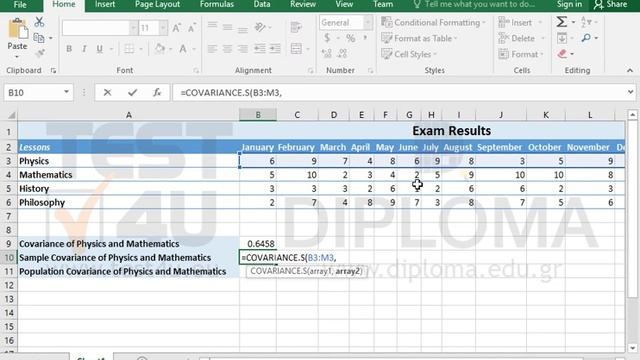Click Increase Font Size icon

tap(176, 28)
